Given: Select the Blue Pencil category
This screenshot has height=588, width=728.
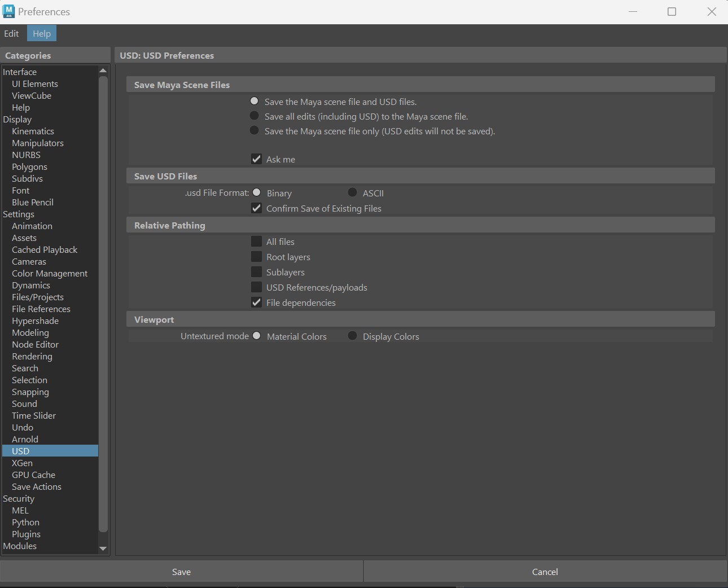Looking at the screenshot, I should (x=33, y=202).
